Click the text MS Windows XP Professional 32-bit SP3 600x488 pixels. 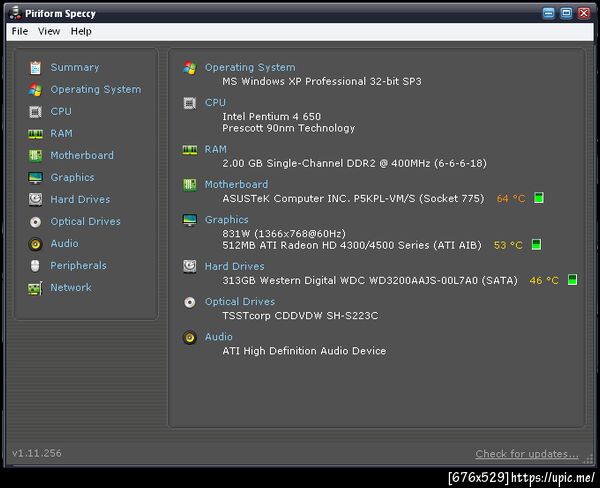(x=322, y=82)
